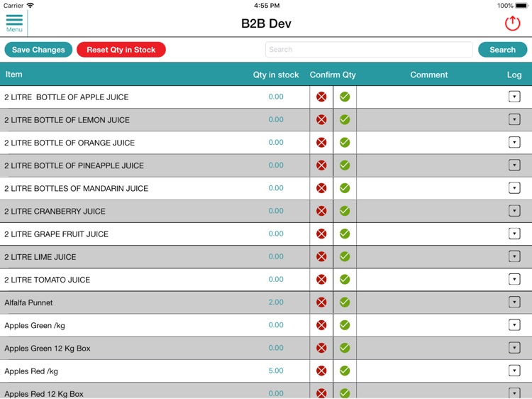
Task: Confirm quantity for Tomato Juice row
Action: click(345, 280)
